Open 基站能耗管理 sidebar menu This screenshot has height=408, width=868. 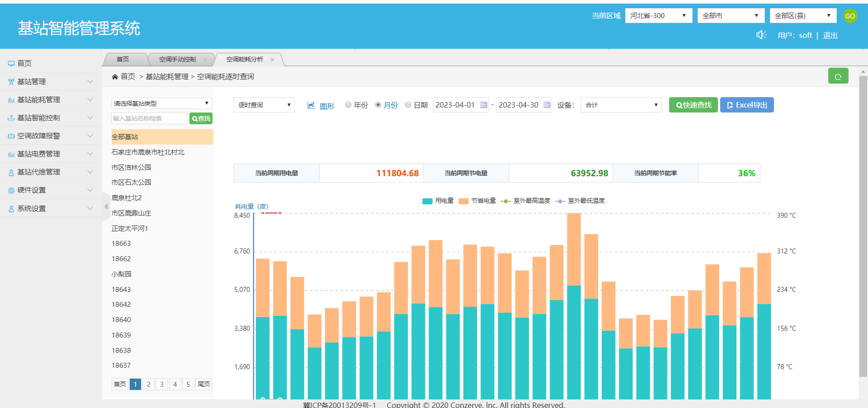coord(51,100)
